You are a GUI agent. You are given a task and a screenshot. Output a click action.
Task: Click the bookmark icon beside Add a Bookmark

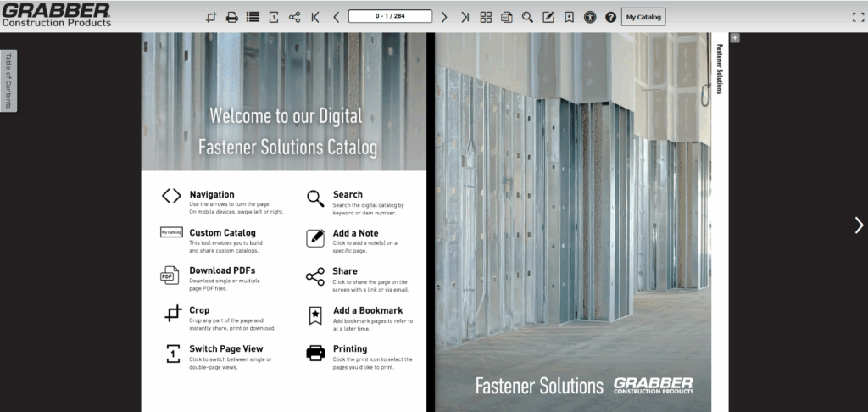point(315,315)
